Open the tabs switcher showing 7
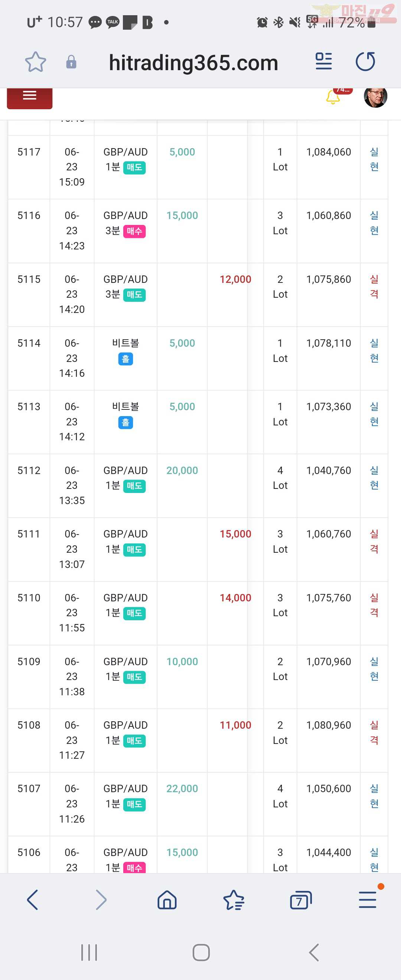Viewport: 401px width, 980px height. 300,900
